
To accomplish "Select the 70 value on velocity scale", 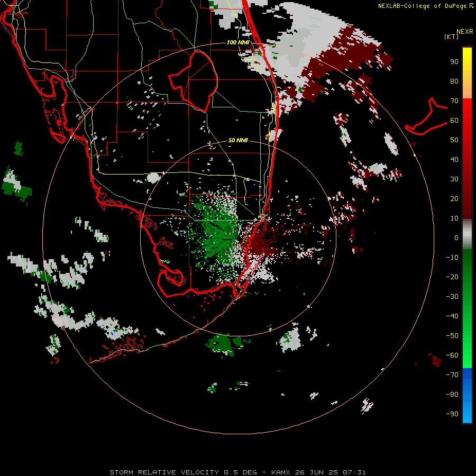I will coord(454,101).
